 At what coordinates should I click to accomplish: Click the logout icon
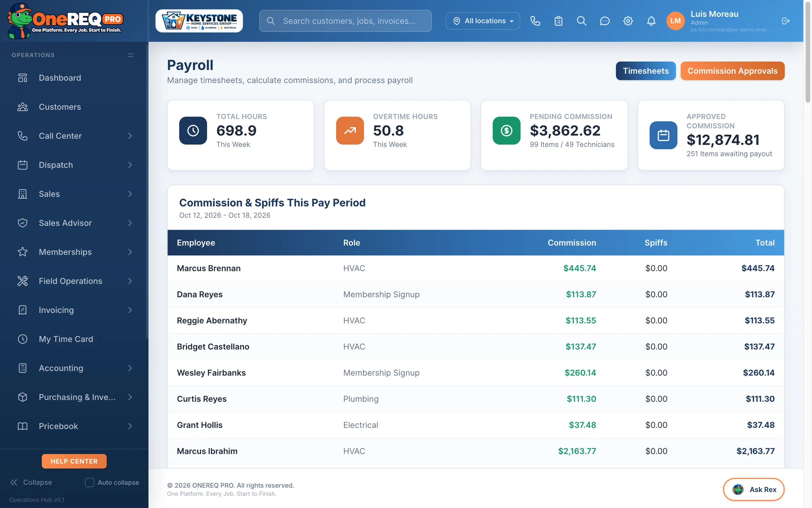click(x=786, y=21)
